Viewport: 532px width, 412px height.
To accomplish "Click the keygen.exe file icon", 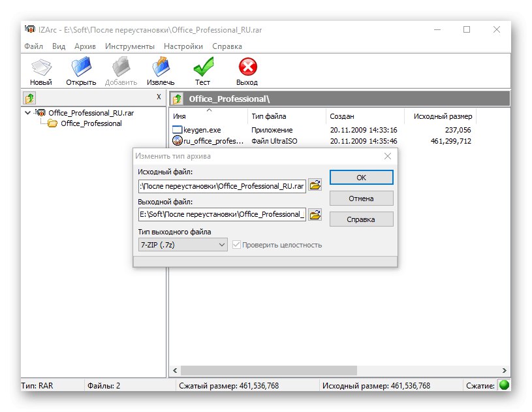I will coord(178,130).
